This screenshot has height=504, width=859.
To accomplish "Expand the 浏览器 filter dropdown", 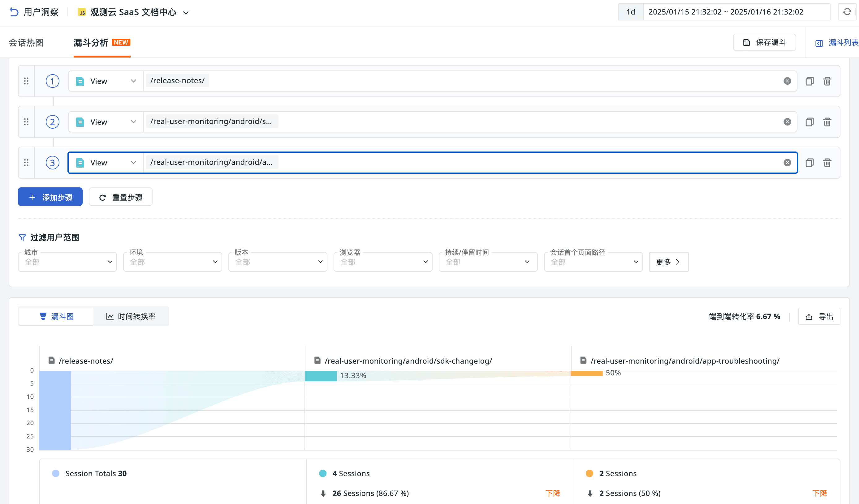I will click(x=383, y=262).
